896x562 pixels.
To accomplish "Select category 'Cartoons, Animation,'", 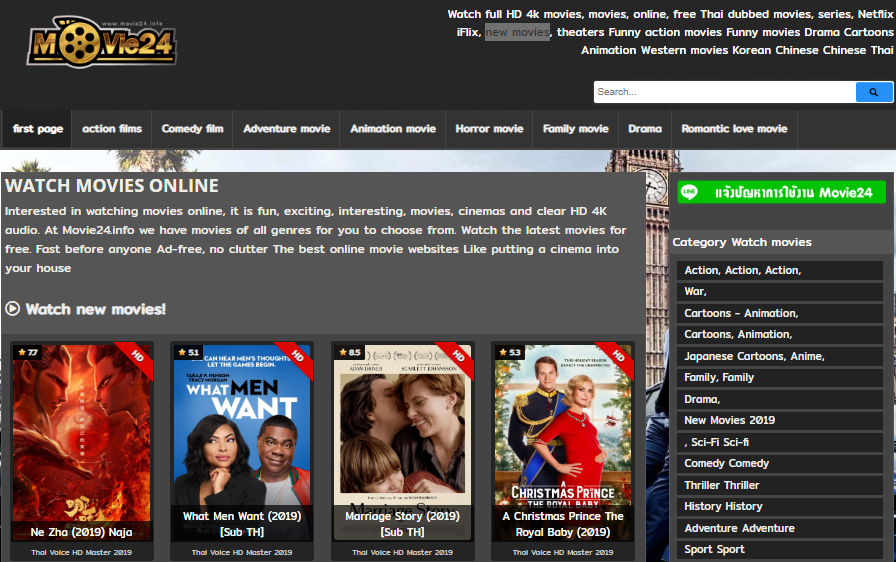I will pos(780,334).
